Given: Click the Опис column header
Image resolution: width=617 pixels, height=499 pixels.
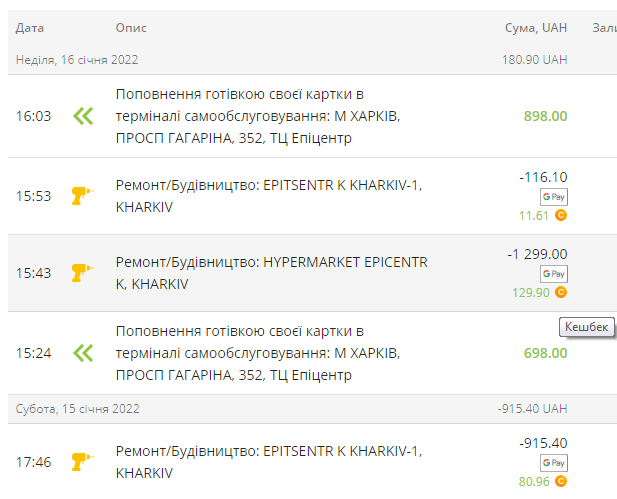Looking at the screenshot, I should click(131, 28).
